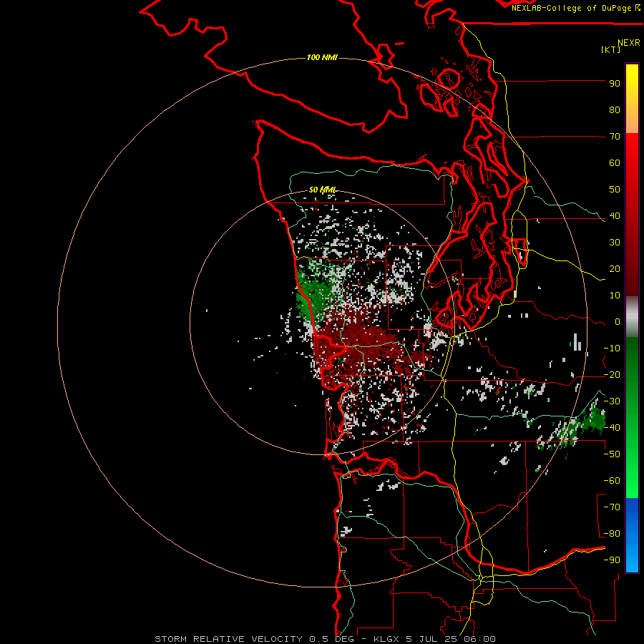Pick the gray zero-velocity segment of the color bar
The image size is (644, 644).
632,317
